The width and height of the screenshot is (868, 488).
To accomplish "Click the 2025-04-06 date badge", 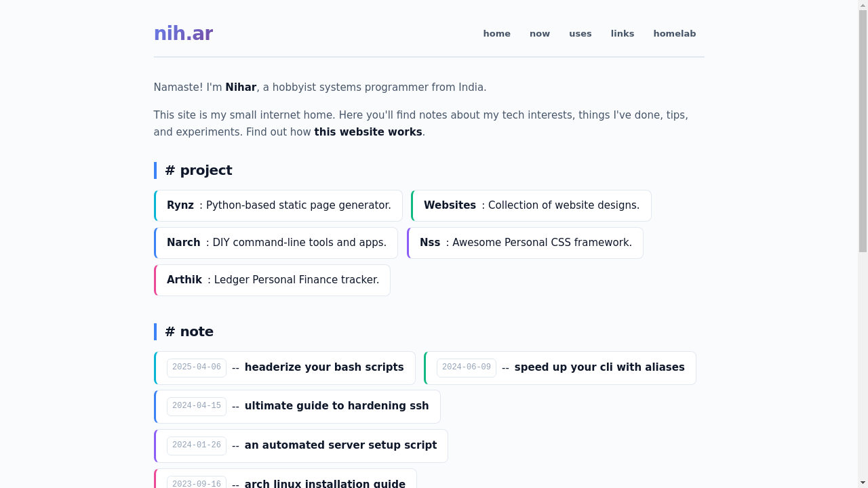I will point(197,367).
